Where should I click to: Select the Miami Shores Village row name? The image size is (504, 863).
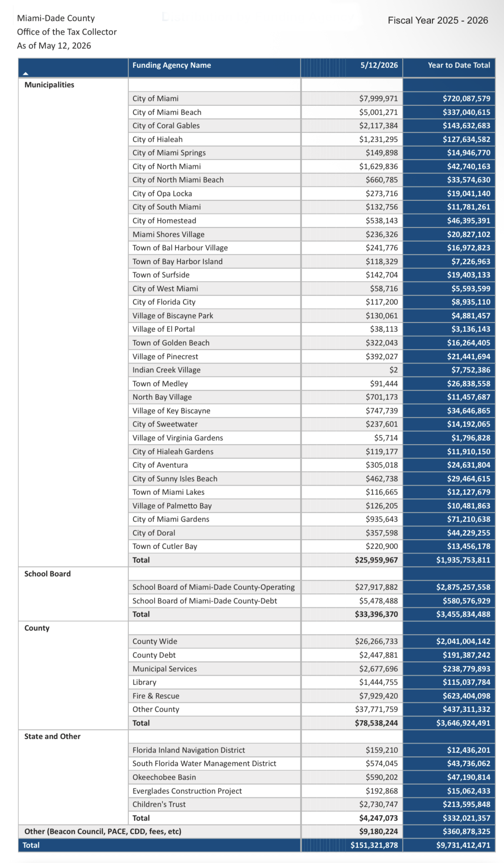point(168,234)
